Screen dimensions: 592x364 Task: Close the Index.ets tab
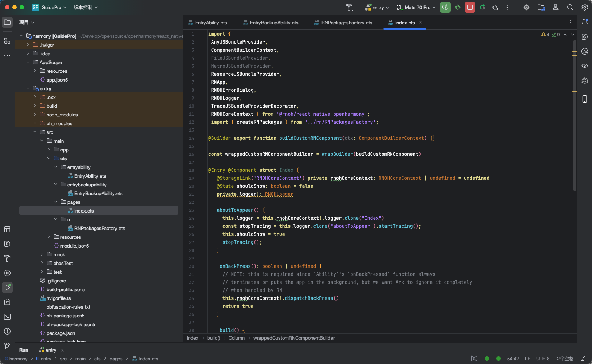pos(421,22)
